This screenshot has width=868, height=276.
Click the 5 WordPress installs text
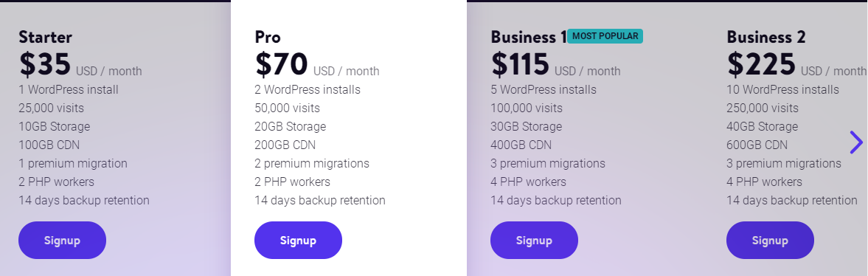click(544, 90)
